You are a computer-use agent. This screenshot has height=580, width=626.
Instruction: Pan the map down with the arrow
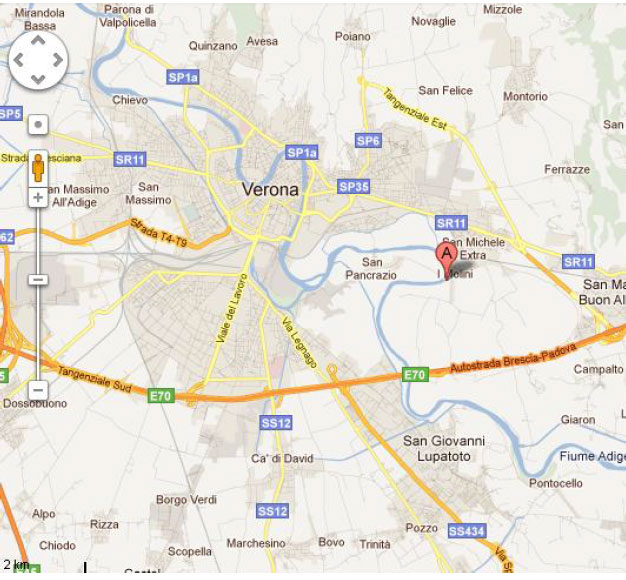[38, 79]
